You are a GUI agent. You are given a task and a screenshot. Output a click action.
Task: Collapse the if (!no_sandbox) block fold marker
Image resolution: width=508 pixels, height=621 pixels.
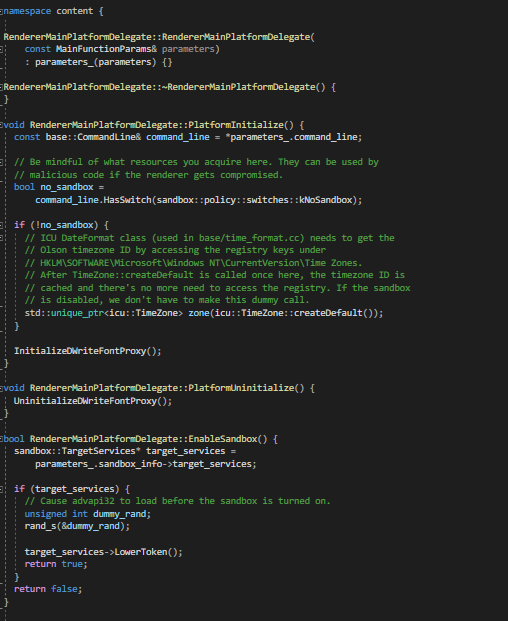[x=1, y=225]
